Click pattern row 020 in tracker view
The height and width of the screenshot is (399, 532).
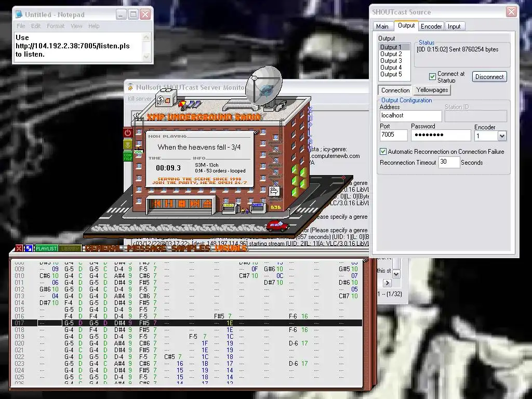tap(187, 343)
